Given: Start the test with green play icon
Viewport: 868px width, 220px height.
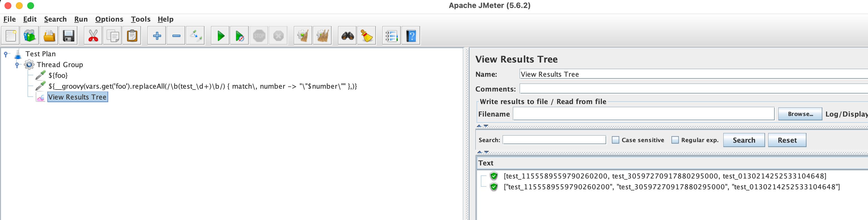Looking at the screenshot, I should [220, 36].
